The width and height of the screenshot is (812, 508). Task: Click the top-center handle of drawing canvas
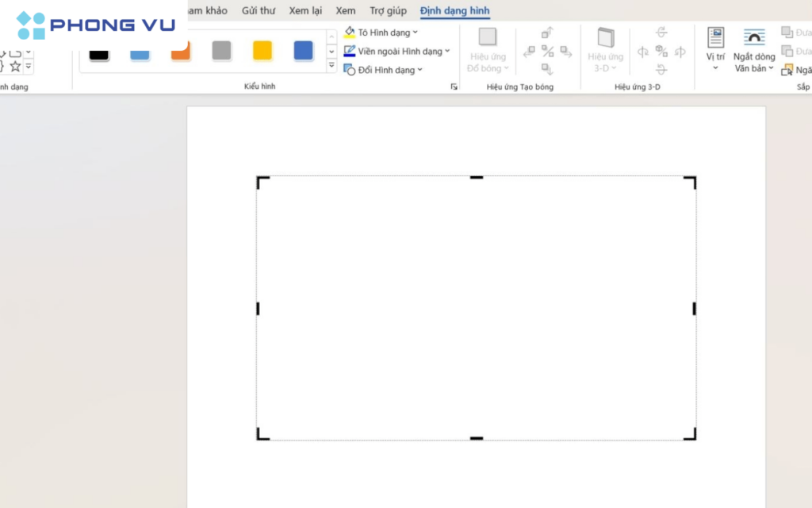(x=476, y=177)
